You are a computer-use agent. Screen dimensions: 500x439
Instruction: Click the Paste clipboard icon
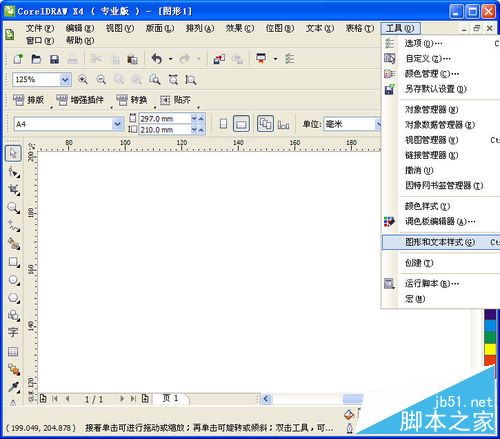[x=132, y=59]
